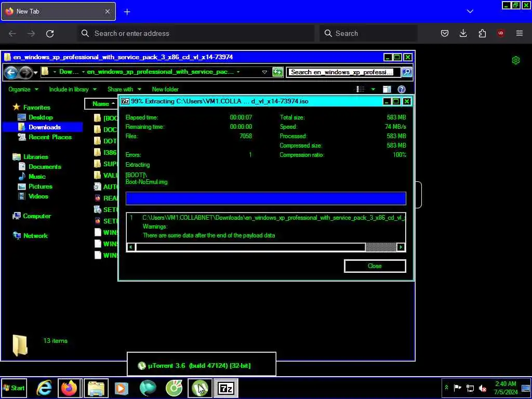
Task: Open the Firefox hamburger application menu
Action: [x=520, y=33]
